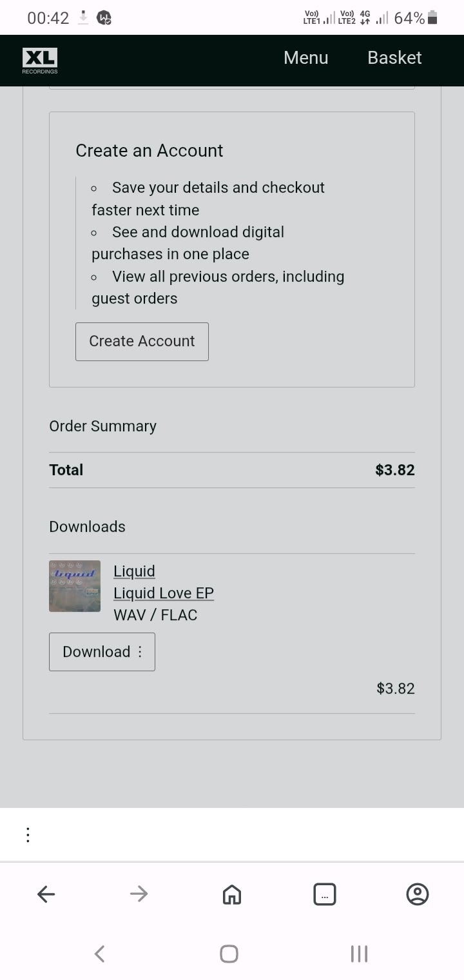Open the Basket
The width and height of the screenshot is (464, 980).
point(394,58)
